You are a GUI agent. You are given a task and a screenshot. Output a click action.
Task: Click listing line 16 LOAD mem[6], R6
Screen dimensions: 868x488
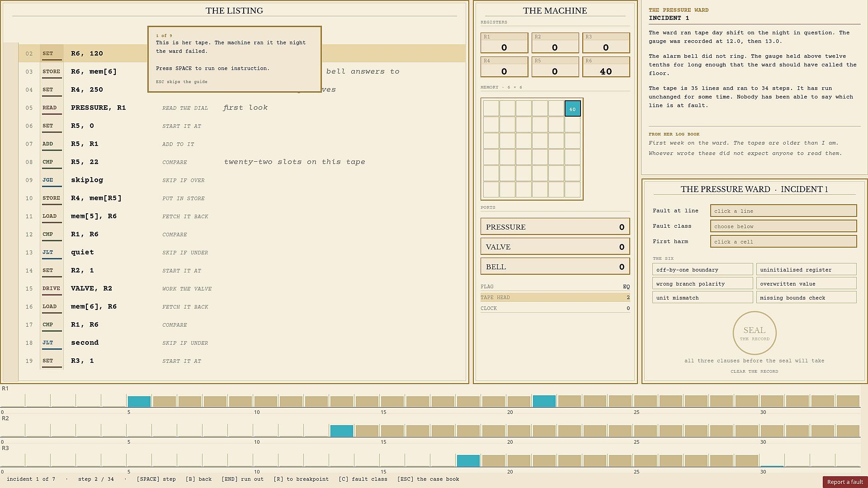click(x=242, y=306)
